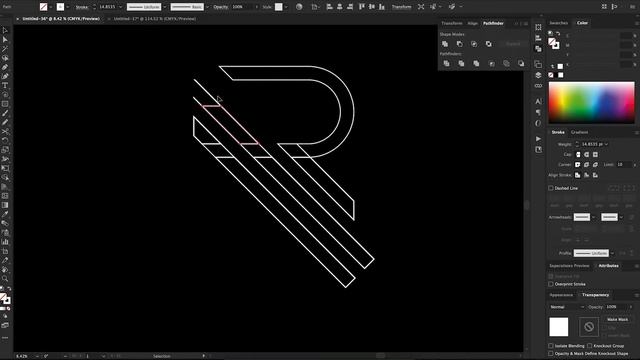640x360 pixels.
Task: Click Expand button in Pathfinder
Action: click(513, 44)
